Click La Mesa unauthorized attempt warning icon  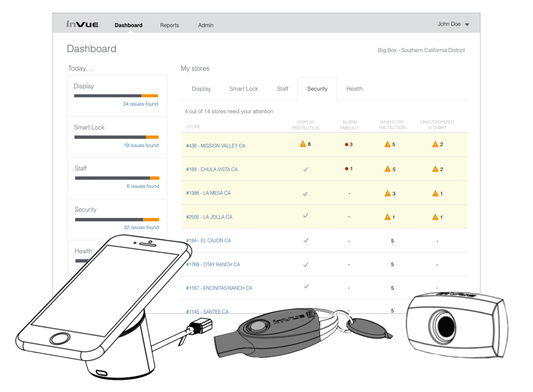(435, 193)
